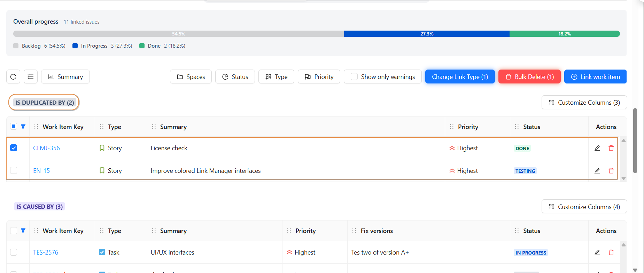Click the green Done segment of progress bar

pos(564,34)
